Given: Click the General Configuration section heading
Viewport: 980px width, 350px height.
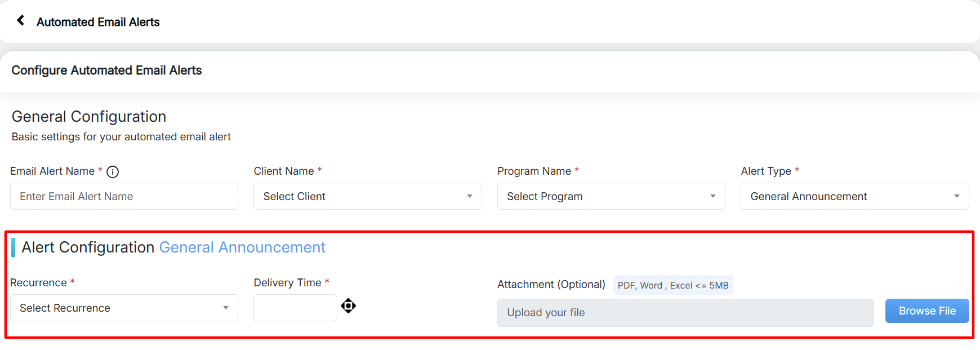Looking at the screenshot, I should click(89, 117).
